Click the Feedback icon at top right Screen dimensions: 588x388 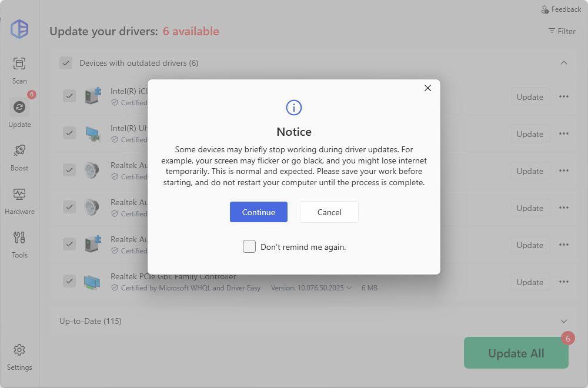[545, 9]
